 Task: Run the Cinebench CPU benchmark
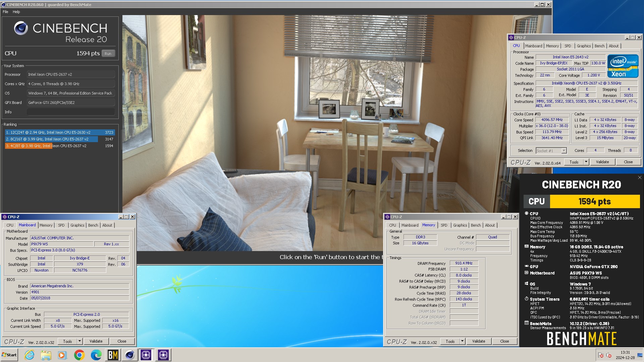click(x=108, y=54)
